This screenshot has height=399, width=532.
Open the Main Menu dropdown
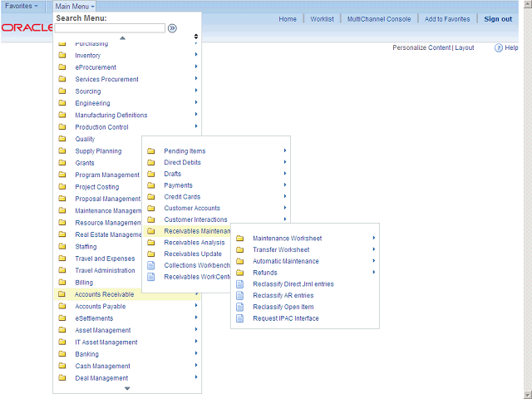click(75, 6)
